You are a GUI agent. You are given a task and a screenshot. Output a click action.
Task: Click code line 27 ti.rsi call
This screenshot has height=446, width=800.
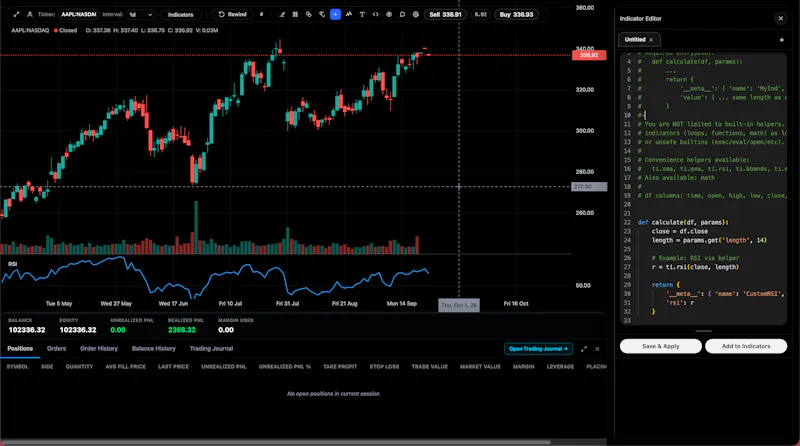(x=695, y=267)
